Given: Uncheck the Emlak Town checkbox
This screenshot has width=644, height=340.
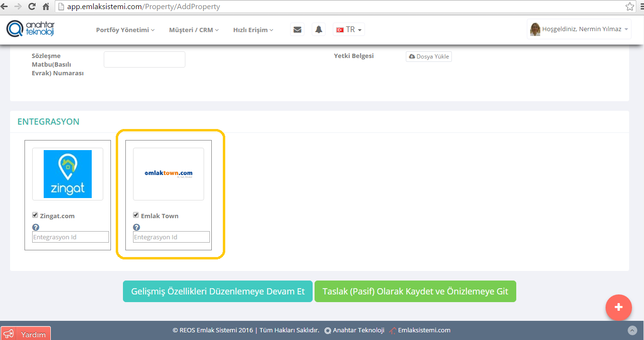Looking at the screenshot, I should point(136,215).
